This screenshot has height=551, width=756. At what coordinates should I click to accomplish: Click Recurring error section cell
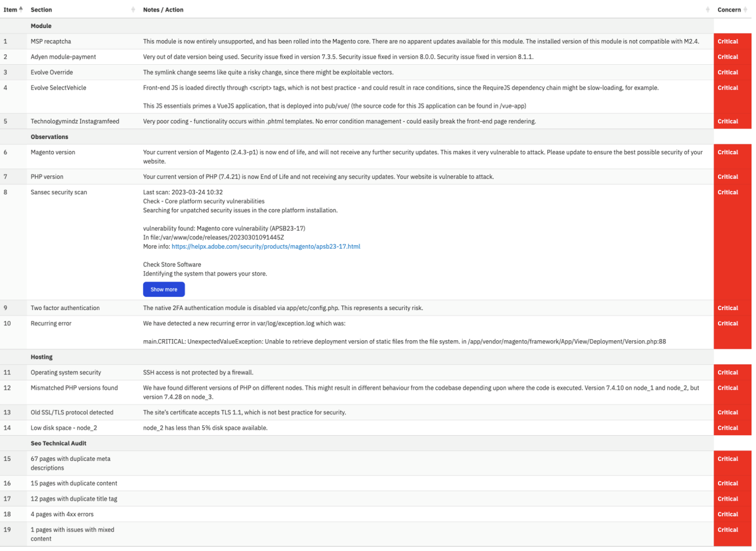click(x=51, y=324)
